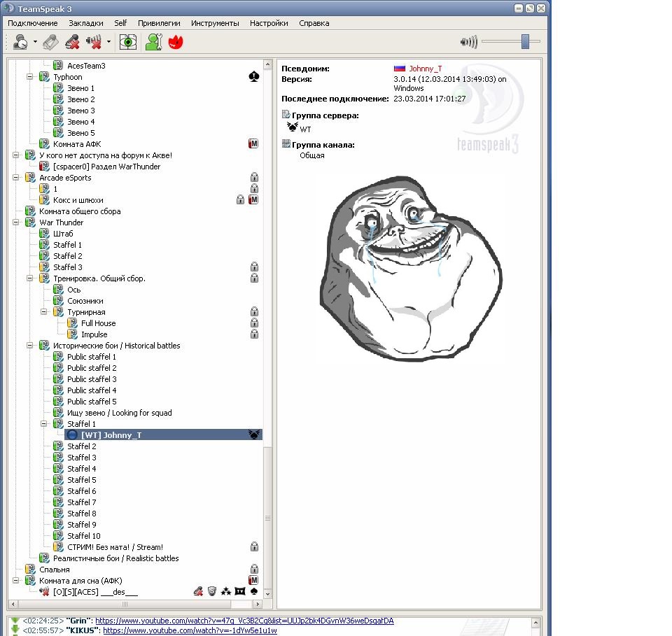
Task: Click the M icon on Комната для сна row
Action: pos(253,580)
